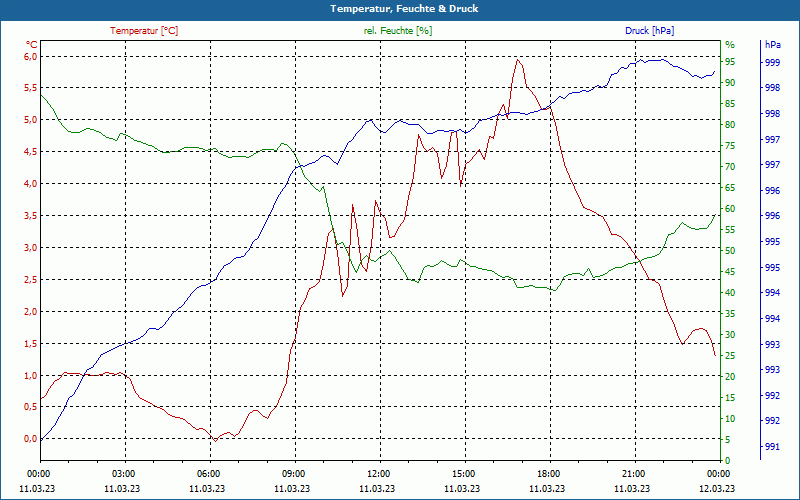
Task: Click the green '70' humidity axis tick
Action: tap(730, 167)
